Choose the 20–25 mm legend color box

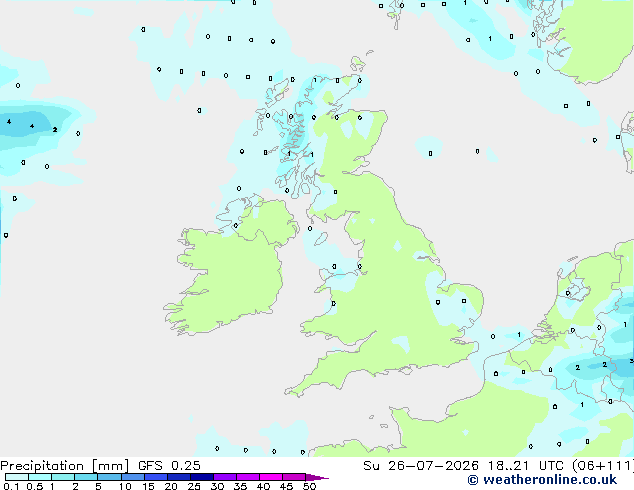[x=179, y=477]
